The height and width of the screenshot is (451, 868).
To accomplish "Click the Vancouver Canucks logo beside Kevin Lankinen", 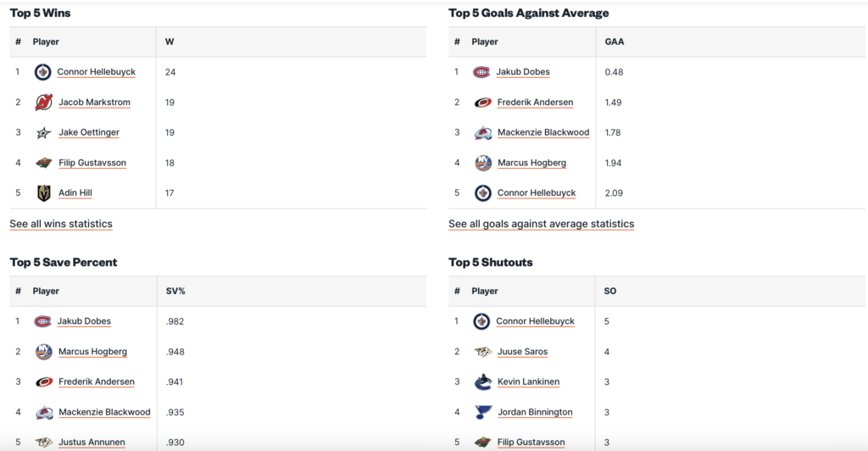I will point(482,382).
